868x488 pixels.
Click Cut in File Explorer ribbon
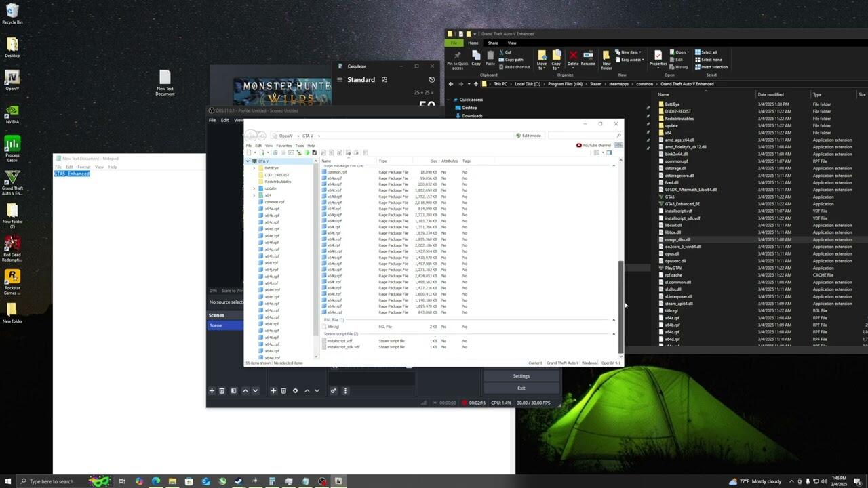click(506, 52)
